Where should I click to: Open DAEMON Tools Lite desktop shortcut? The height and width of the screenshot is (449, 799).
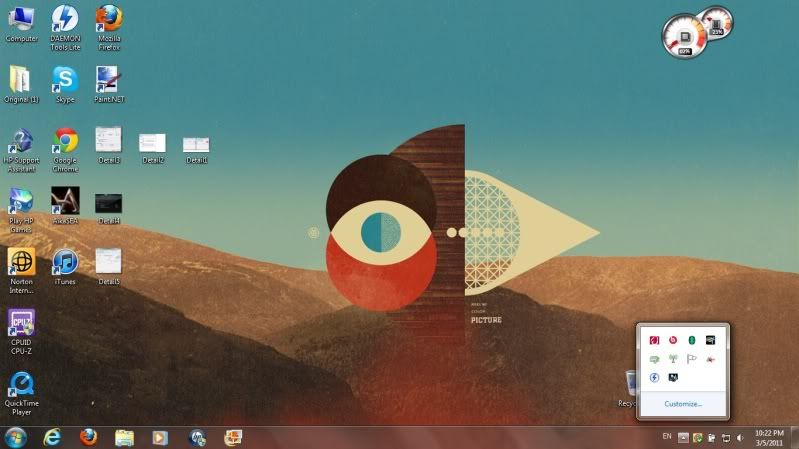click(x=64, y=19)
